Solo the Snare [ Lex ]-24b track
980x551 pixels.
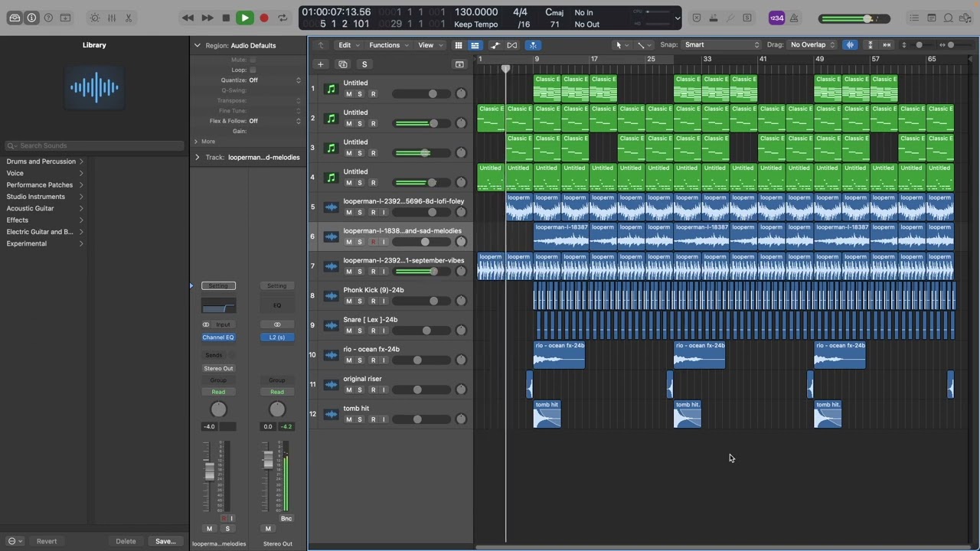tap(360, 331)
